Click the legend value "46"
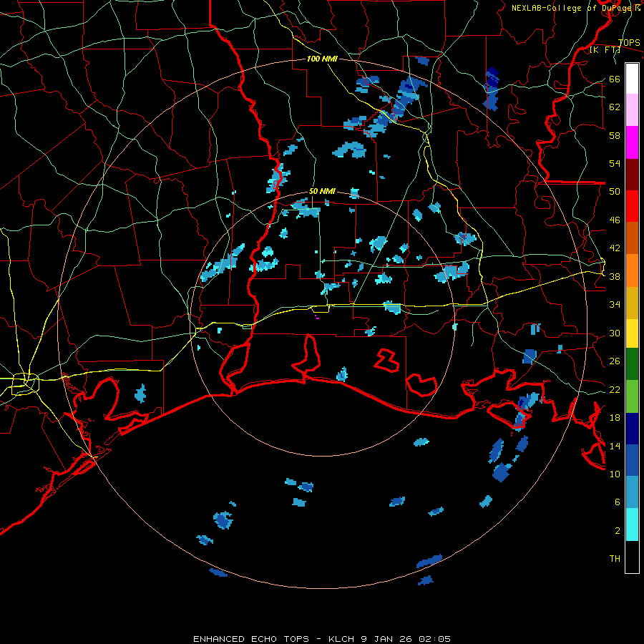 (x=615, y=220)
